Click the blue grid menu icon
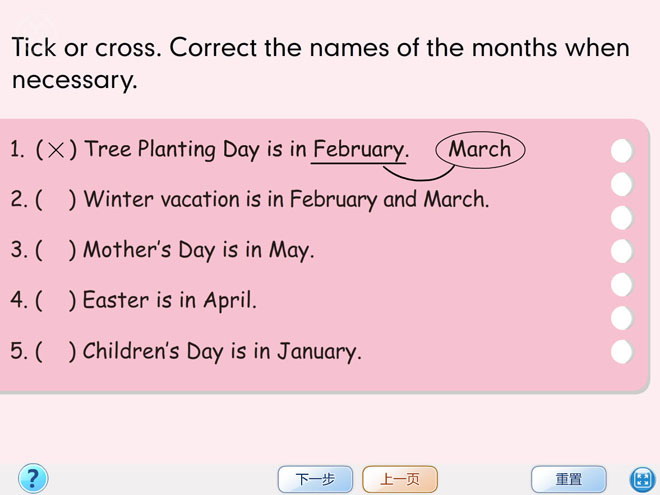The image size is (660, 495). (641, 479)
